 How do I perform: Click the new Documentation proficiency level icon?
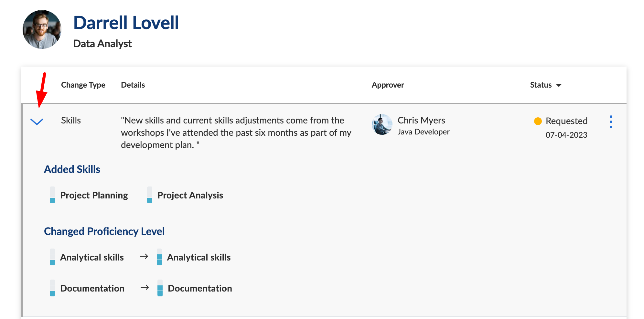tap(160, 288)
